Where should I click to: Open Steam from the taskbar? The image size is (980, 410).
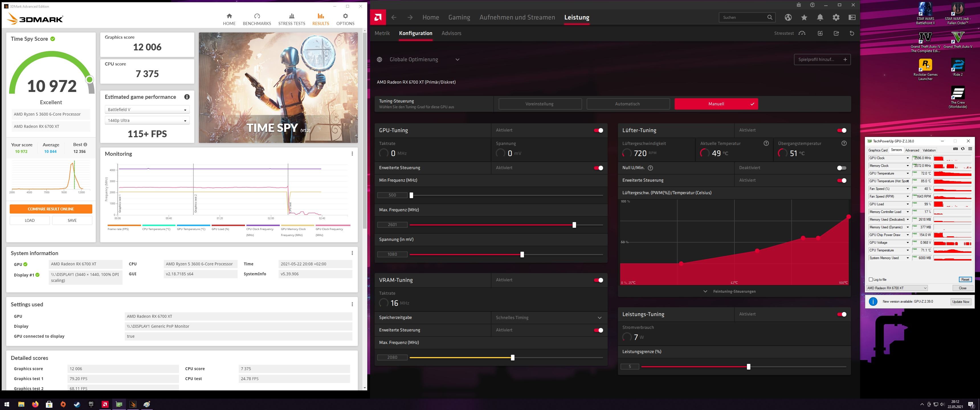click(x=77, y=404)
